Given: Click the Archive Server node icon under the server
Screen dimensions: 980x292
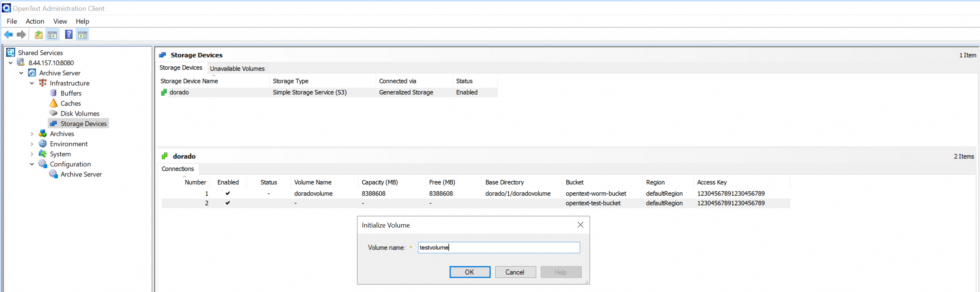Looking at the screenshot, I should [32, 73].
